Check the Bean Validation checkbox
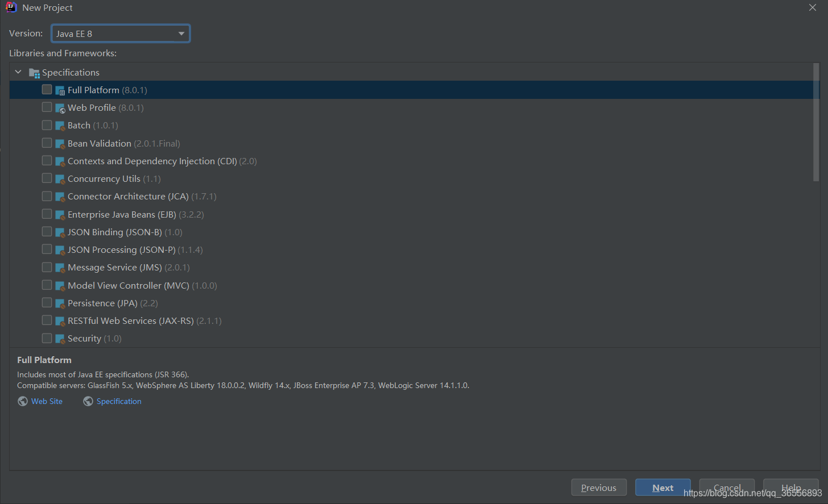The image size is (828, 504). (47, 143)
